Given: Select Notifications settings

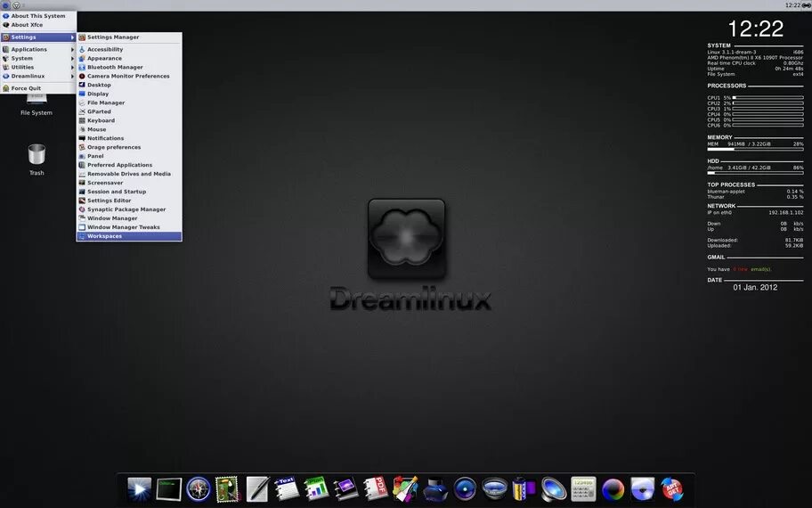Looking at the screenshot, I should click(x=129, y=138).
